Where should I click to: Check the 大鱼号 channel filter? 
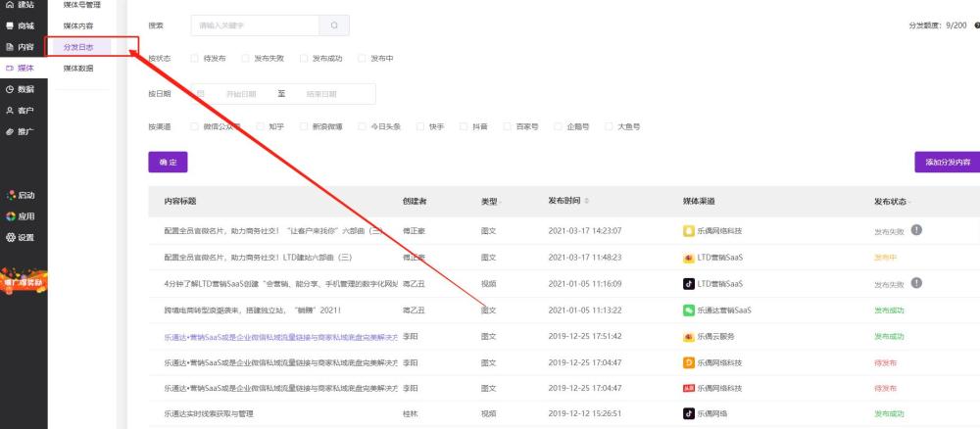click(x=609, y=126)
